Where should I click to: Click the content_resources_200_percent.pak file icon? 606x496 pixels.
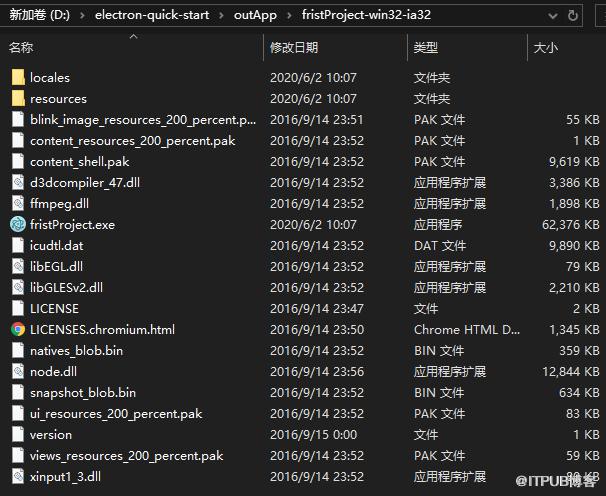[18, 140]
